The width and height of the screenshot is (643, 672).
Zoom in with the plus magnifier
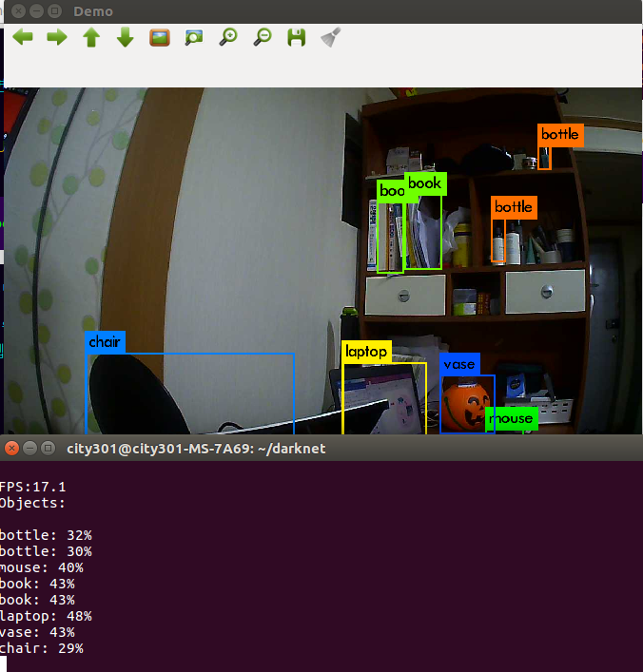[228, 37]
